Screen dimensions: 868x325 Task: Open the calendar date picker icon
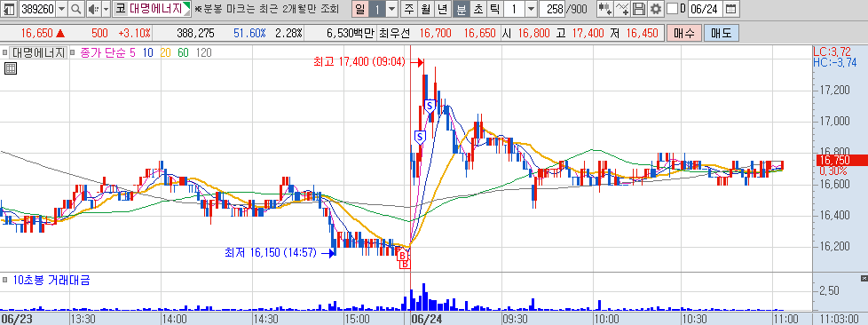pyautogui.click(x=731, y=8)
